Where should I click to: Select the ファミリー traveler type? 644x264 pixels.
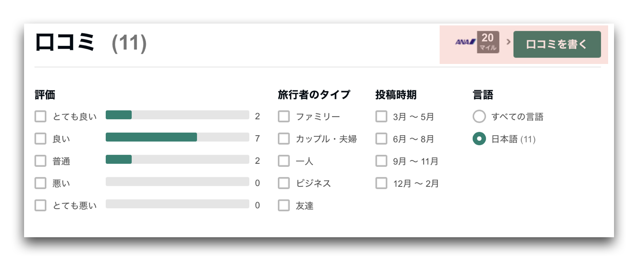(x=284, y=117)
